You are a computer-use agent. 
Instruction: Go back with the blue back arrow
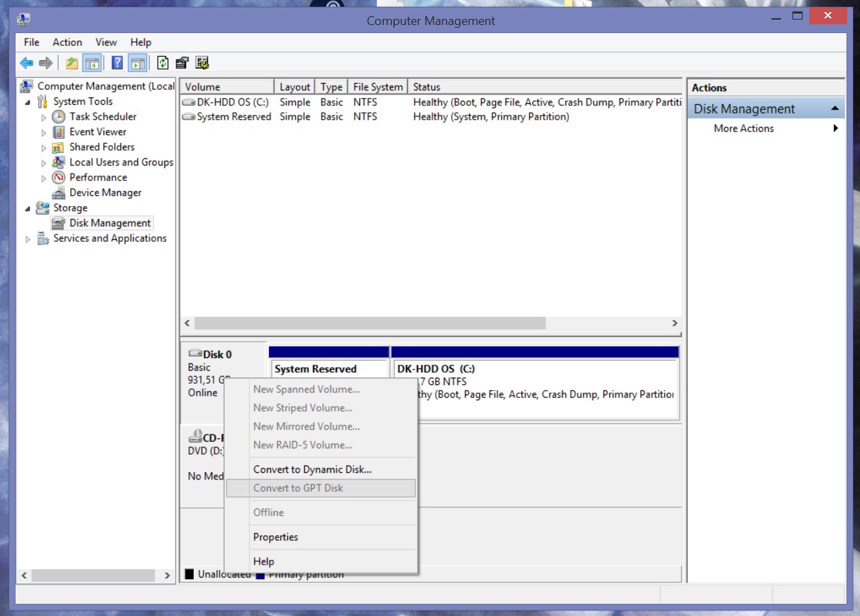pyautogui.click(x=26, y=63)
